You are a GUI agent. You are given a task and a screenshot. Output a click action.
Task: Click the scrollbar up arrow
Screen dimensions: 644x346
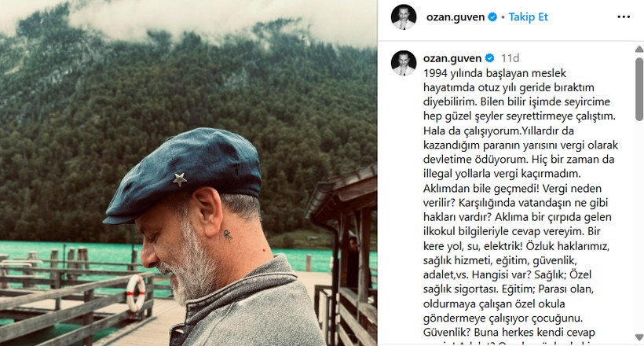pyautogui.click(x=639, y=50)
